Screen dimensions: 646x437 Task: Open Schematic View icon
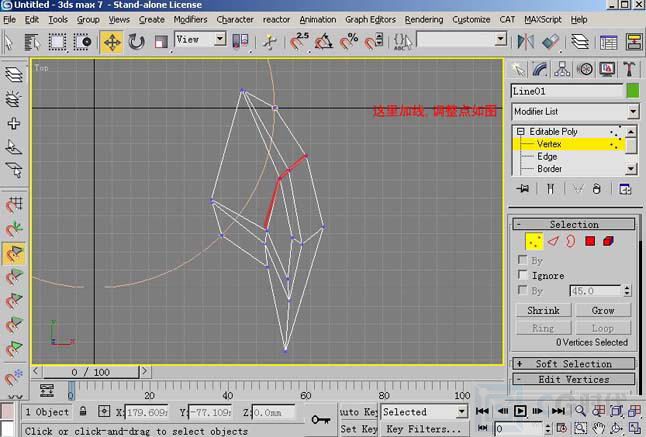pos(634,42)
